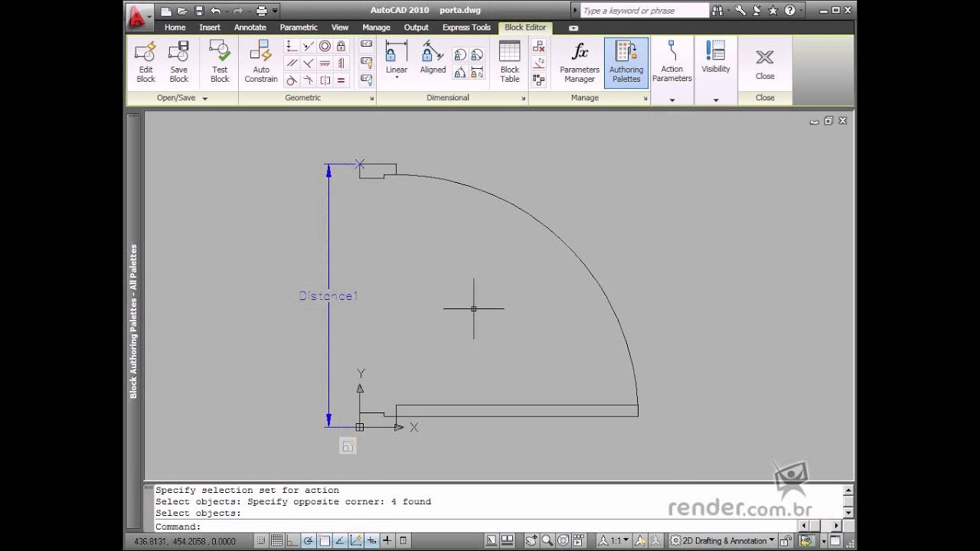Expand the Action Parameters panel arrow
Viewport: 980px width, 551px height.
pos(672,99)
